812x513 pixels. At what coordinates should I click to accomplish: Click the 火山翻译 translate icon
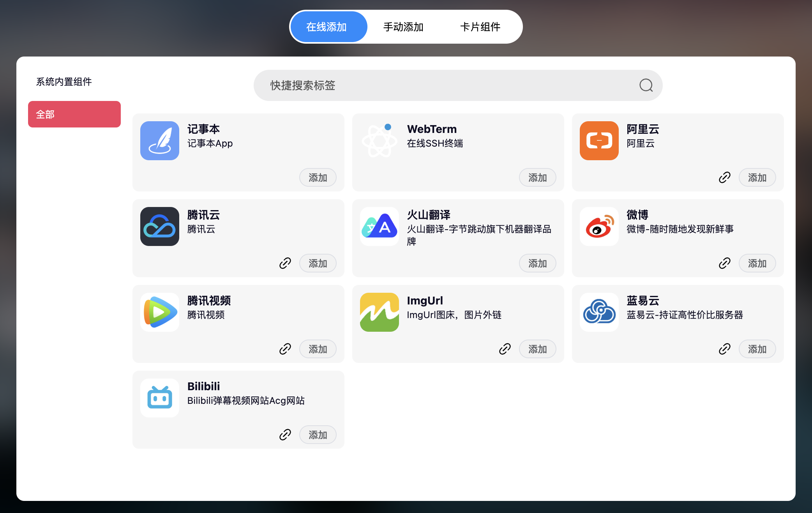(380, 226)
